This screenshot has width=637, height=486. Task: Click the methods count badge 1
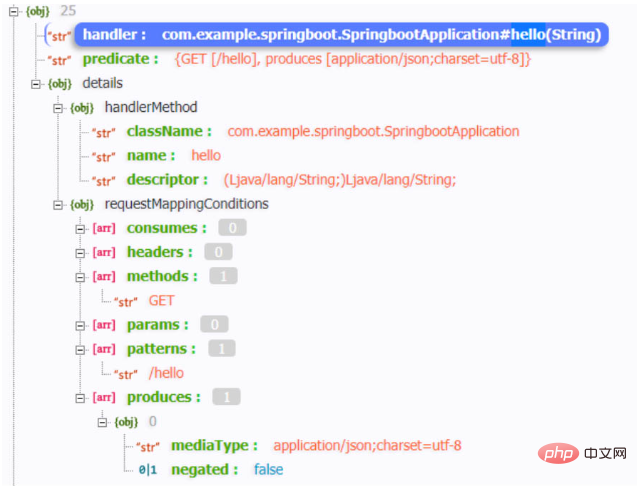[x=223, y=276]
